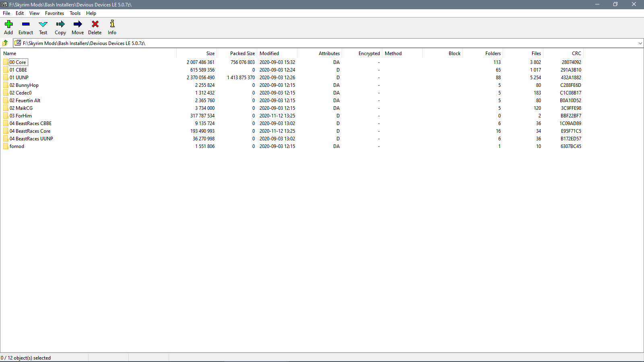This screenshot has width=644, height=362.
Task: Click status bar selection count text
Action: click(26, 358)
